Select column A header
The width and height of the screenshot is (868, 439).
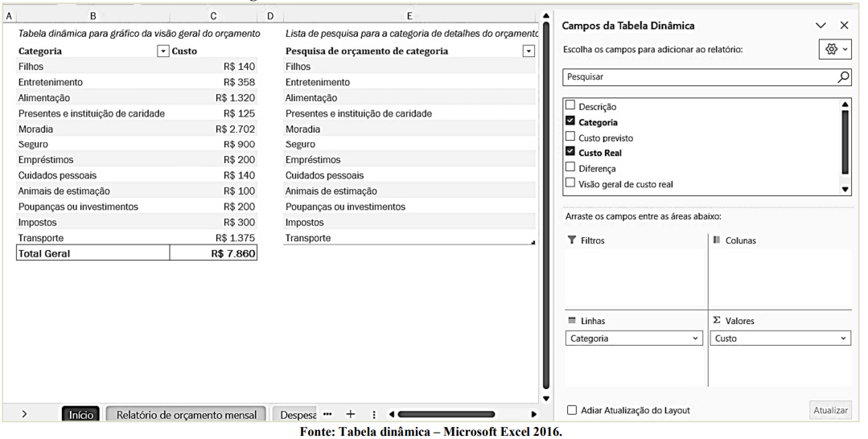9,16
